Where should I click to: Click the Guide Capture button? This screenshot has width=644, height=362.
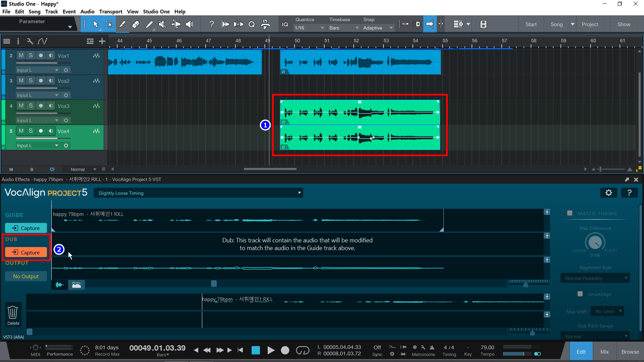tap(26, 228)
